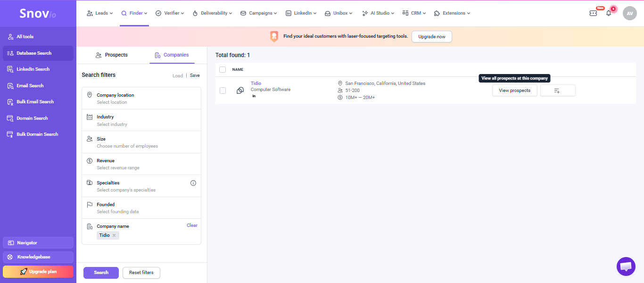Expand the AI Studio menu
The height and width of the screenshot is (283, 644).
coord(379,13)
